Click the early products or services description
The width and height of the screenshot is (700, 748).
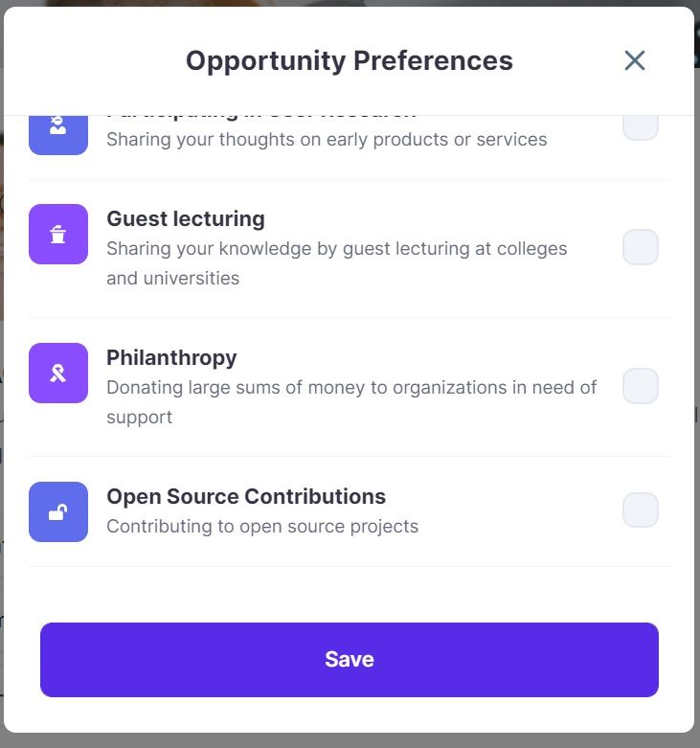tap(327, 139)
